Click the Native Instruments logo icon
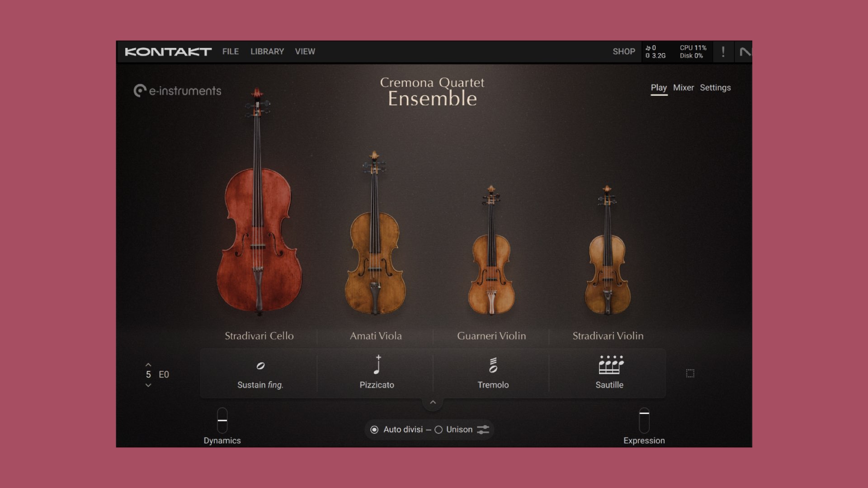The height and width of the screenshot is (488, 868). [x=745, y=52]
